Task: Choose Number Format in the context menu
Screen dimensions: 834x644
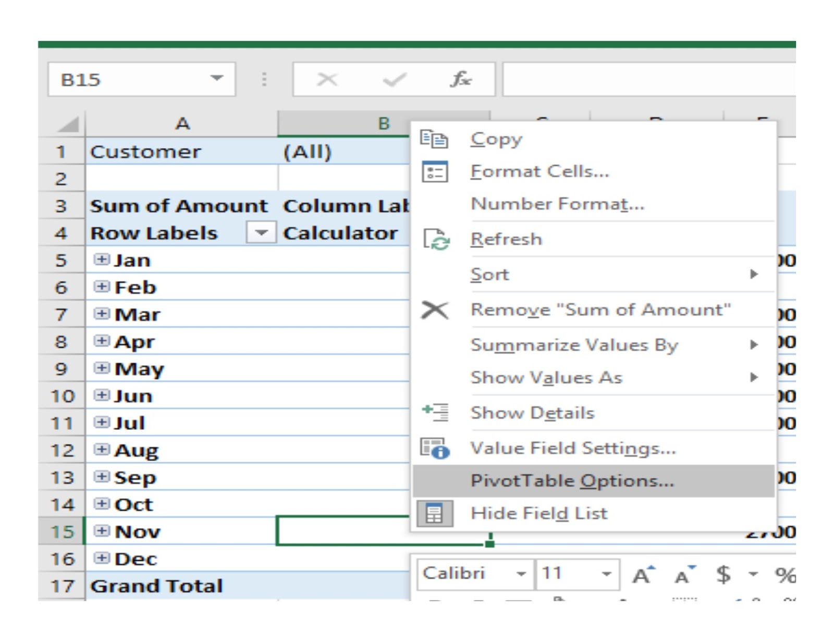Action: [x=557, y=204]
